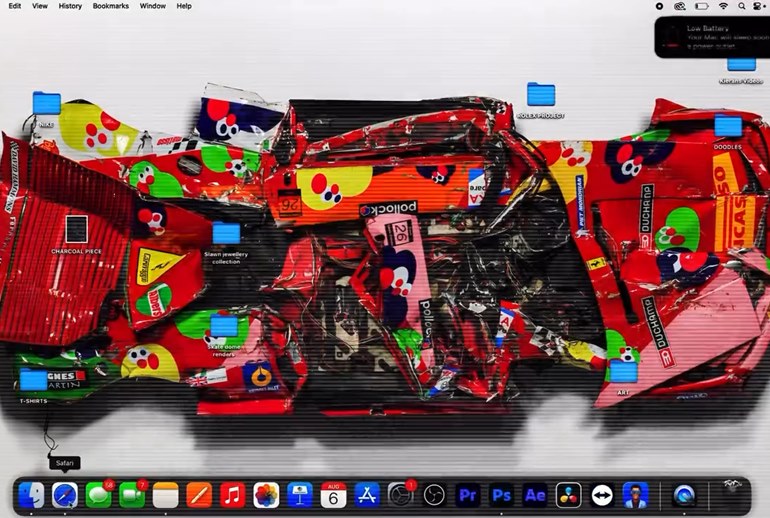Open FaceTime in the dock
Image resolution: width=770 pixels, height=518 pixels.
[132, 495]
